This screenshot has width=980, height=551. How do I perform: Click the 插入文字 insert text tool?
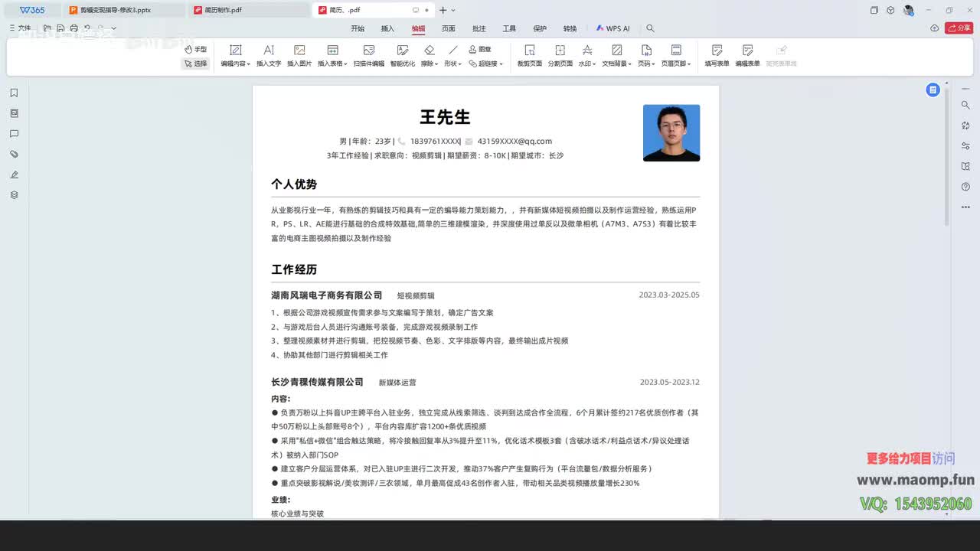269,56
